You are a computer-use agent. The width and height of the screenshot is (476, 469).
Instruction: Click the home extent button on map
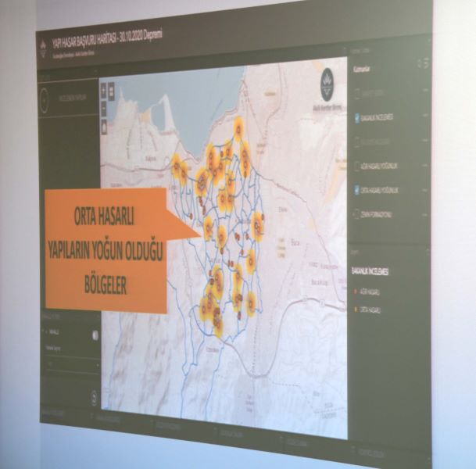pos(104,127)
